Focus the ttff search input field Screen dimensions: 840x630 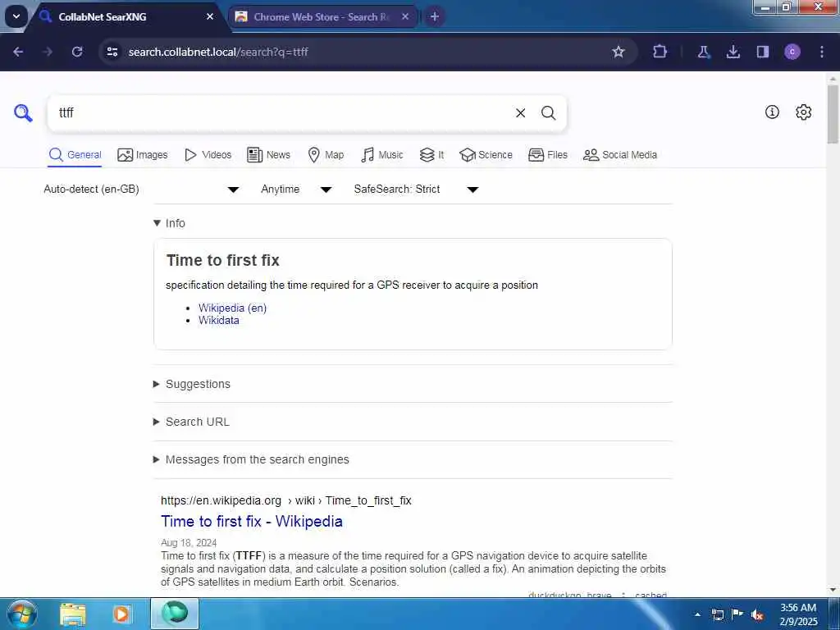[x=284, y=112]
